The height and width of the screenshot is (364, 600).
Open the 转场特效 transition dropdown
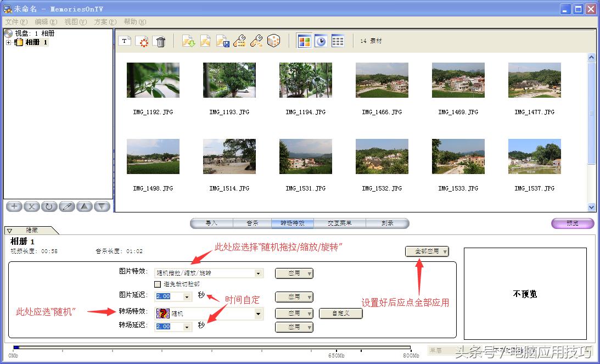click(257, 313)
